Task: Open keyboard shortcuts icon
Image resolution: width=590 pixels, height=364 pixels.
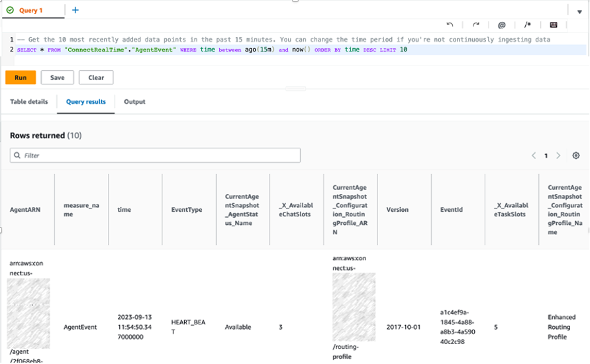Action: (554, 25)
